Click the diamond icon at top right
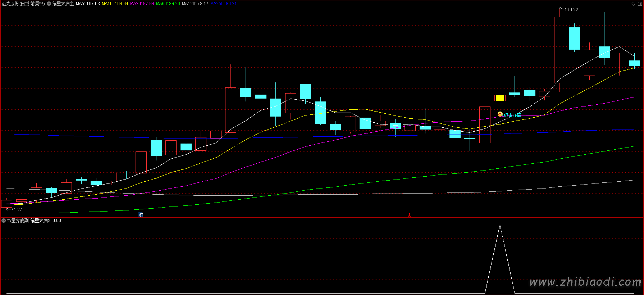The width and height of the screenshot is (644, 295). [x=634, y=4]
